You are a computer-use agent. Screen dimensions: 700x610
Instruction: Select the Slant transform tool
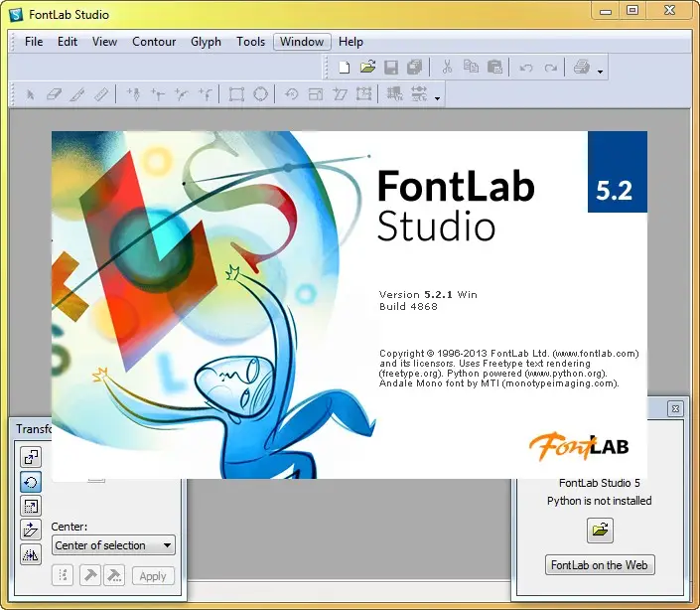340,94
